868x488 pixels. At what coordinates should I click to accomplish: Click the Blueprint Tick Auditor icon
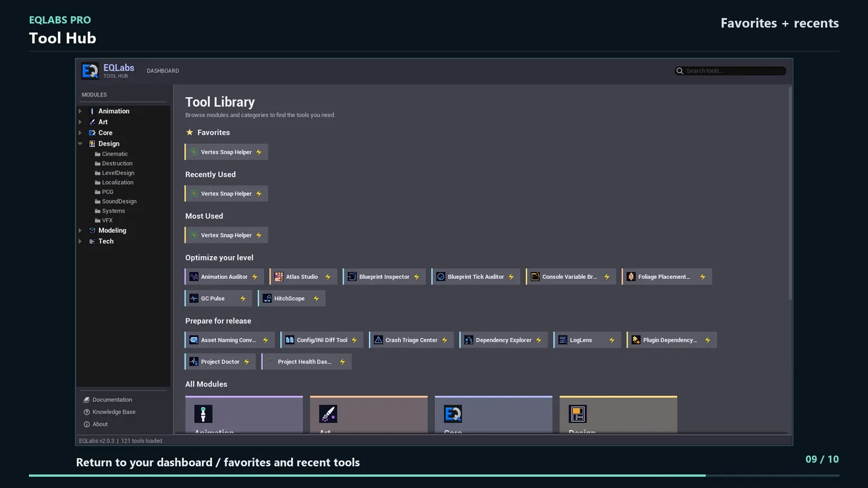[441, 277]
